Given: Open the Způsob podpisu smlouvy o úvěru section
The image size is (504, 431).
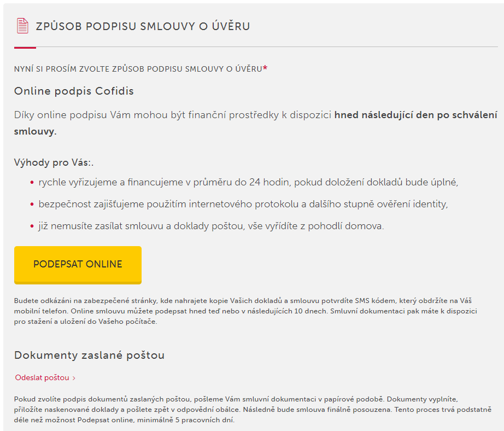Looking at the screenshot, I should point(142,25).
